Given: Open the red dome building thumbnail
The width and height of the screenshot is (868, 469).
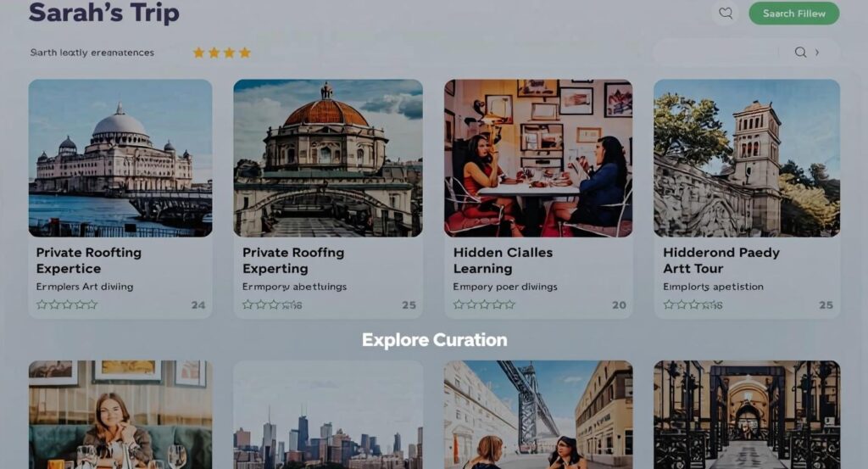Looking at the screenshot, I should click(x=328, y=158).
